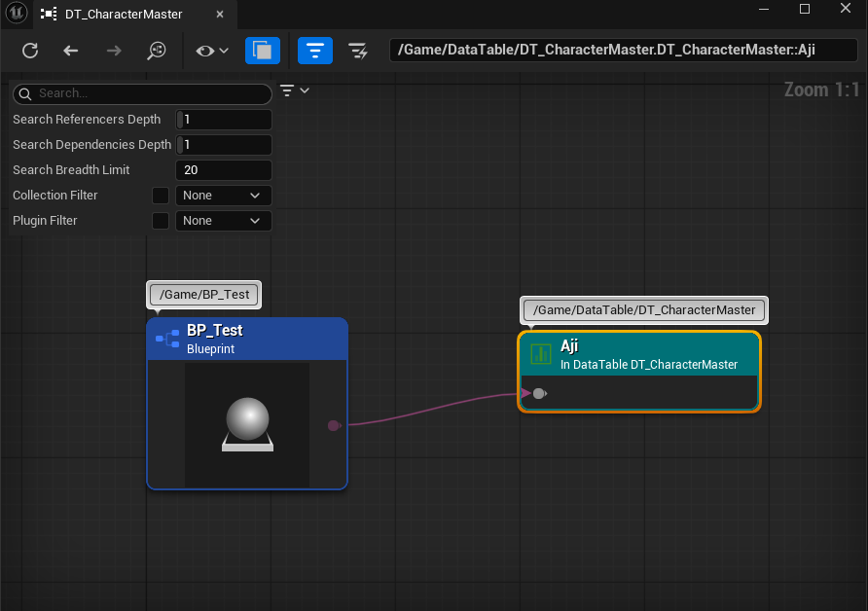Close the DT_CharacterMaster tab

point(221,15)
